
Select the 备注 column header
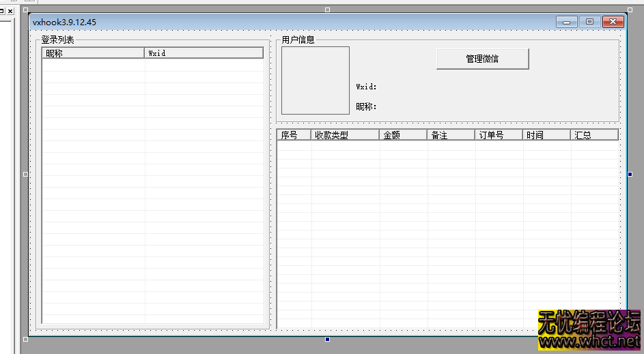click(451, 135)
